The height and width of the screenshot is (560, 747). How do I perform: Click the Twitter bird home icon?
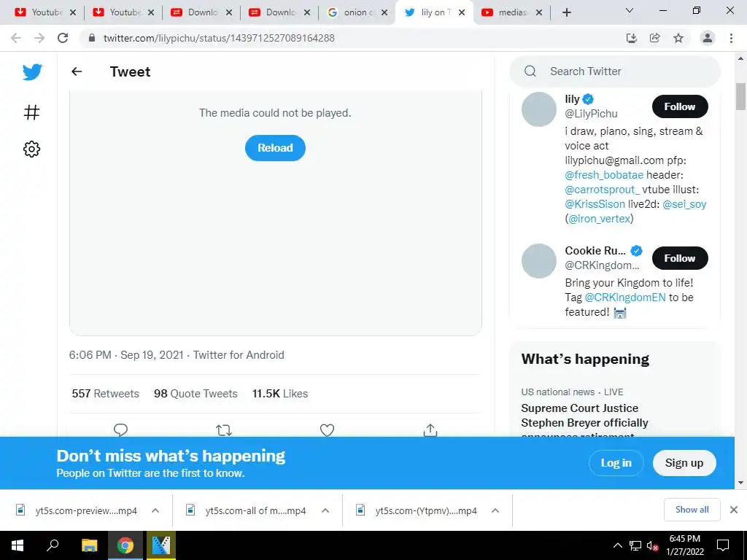coord(32,72)
